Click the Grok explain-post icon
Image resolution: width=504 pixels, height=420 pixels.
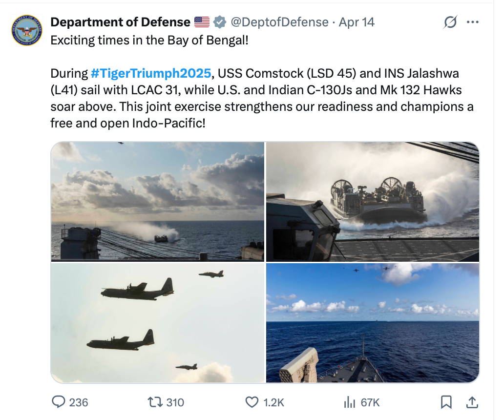450,22
